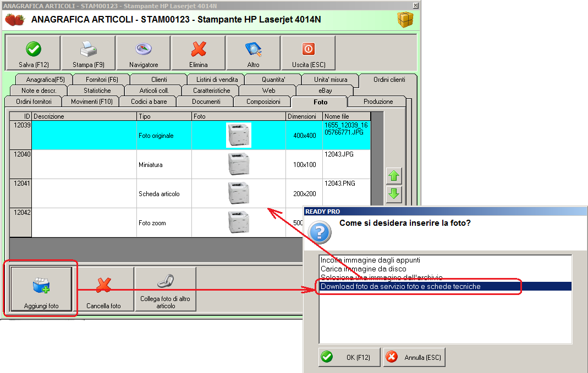Select the eBay tab
Image resolution: width=588 pixels, height=373 pixels.
pos(325,90)
